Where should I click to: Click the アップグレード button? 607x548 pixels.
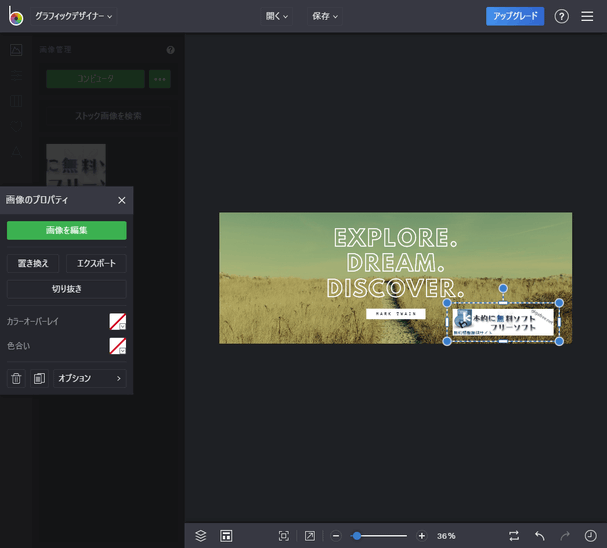pos(515,16)
